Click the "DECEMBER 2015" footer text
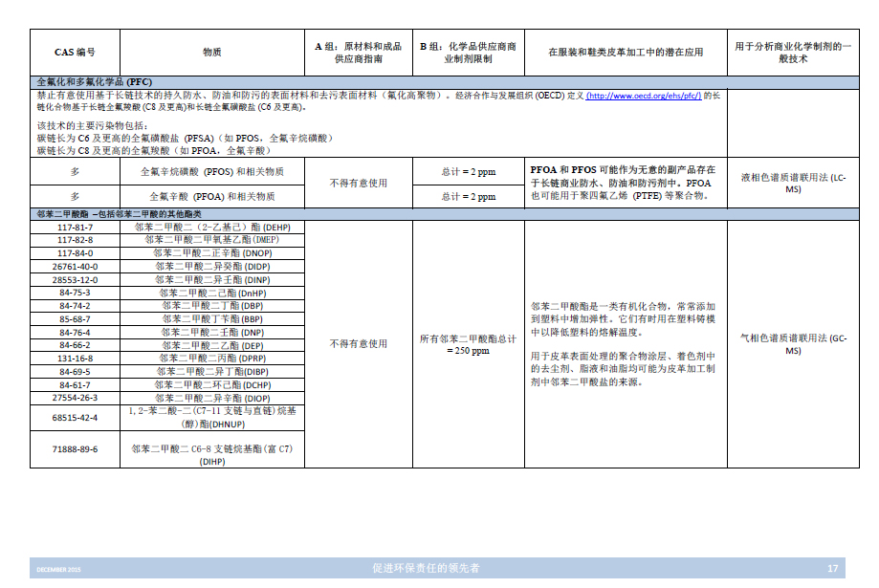 click(x=59, y=570)
